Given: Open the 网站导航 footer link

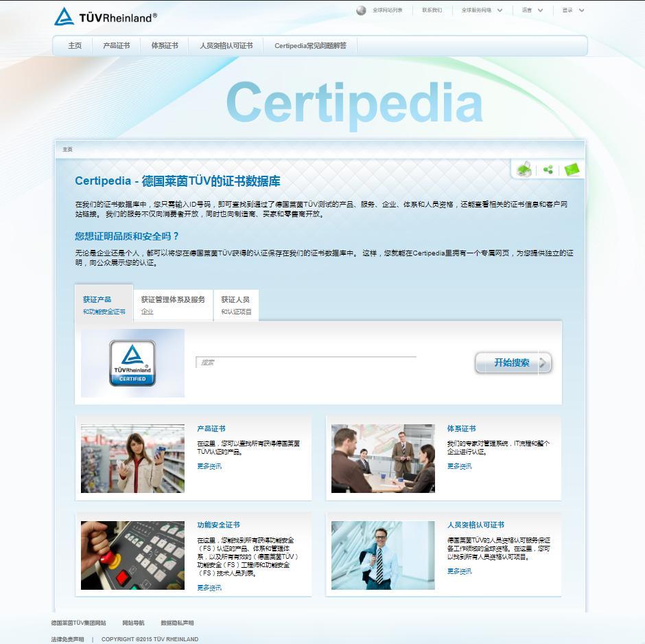Looking at the screenshot, I should tap(133, 623).
